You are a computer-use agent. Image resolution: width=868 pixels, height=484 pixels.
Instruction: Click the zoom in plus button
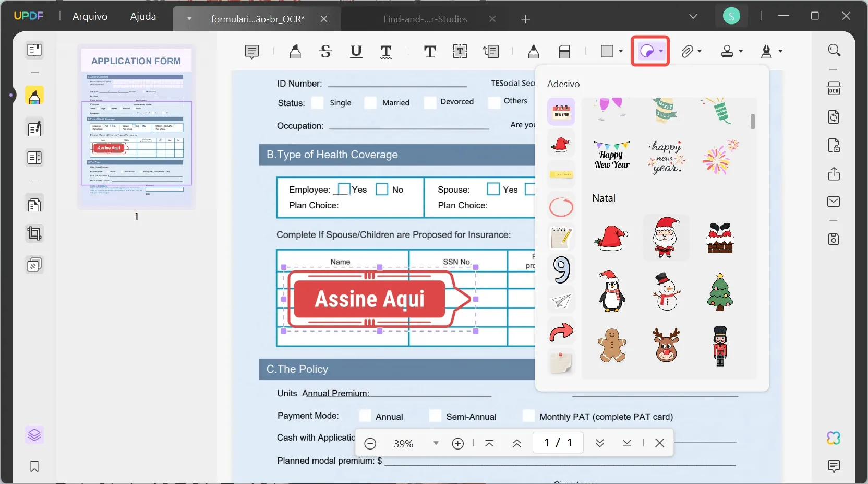coord(457,443)
